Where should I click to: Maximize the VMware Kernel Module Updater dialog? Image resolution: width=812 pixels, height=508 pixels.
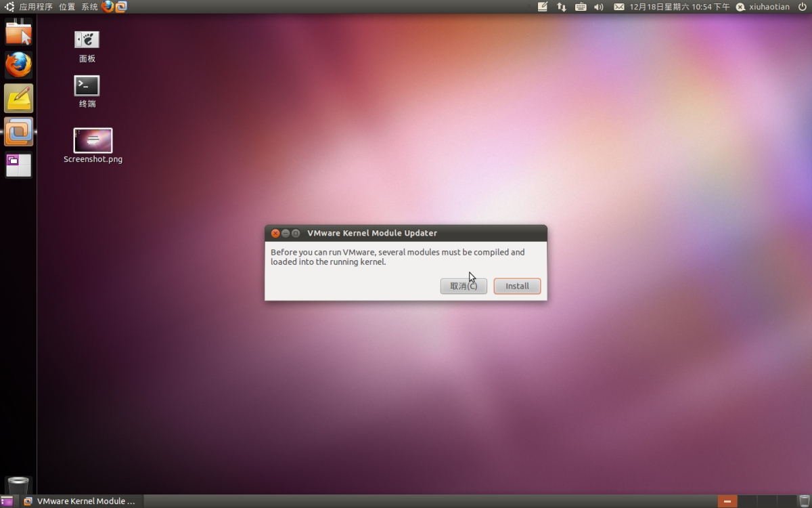click(x=296, y=233)
